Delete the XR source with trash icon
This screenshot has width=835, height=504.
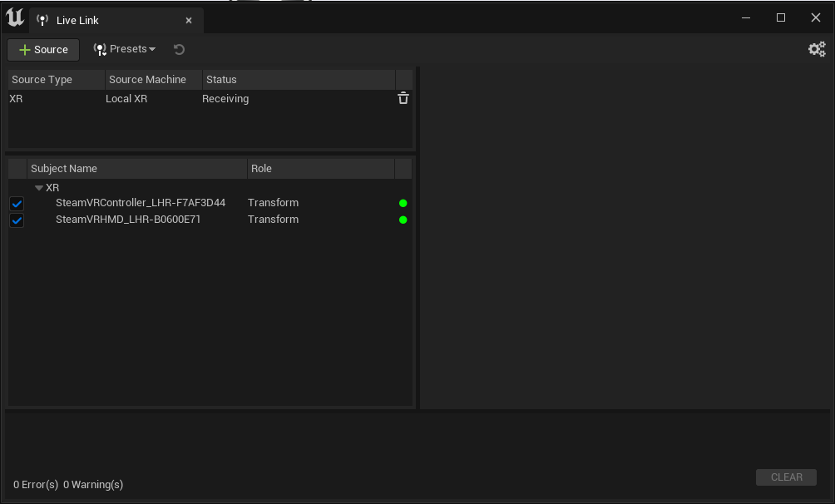[403, 98]
